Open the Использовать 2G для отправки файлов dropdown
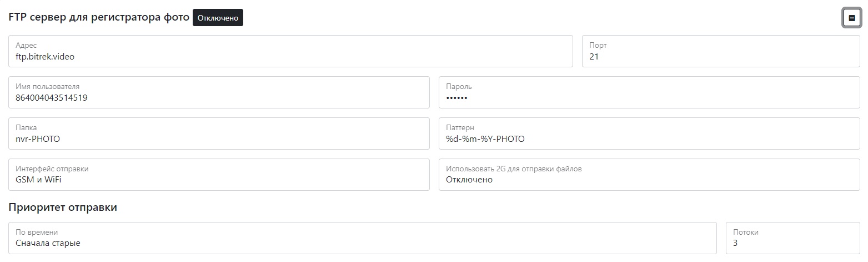This screenshot has height=262, width=868. [x=649, y=175]
